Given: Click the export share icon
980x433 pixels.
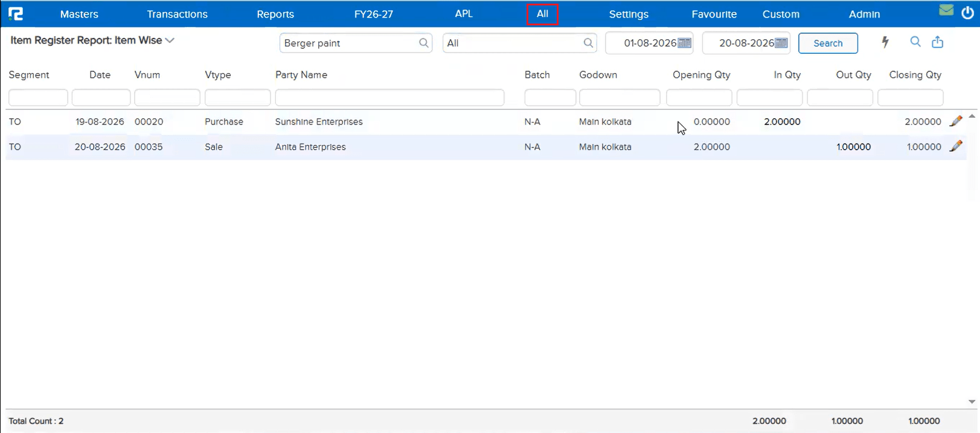Looking at the screenshot, I should tap(937, 42).
